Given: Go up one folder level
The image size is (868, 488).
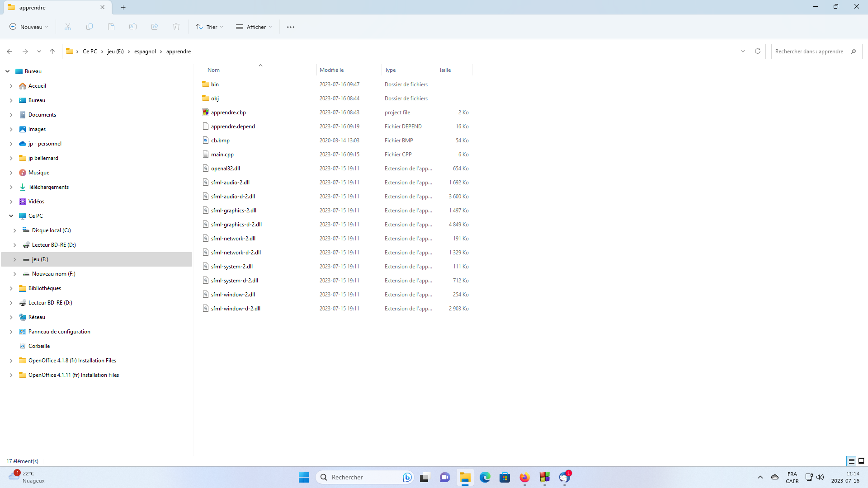Looking at the screenshot, I should point(52,52).
